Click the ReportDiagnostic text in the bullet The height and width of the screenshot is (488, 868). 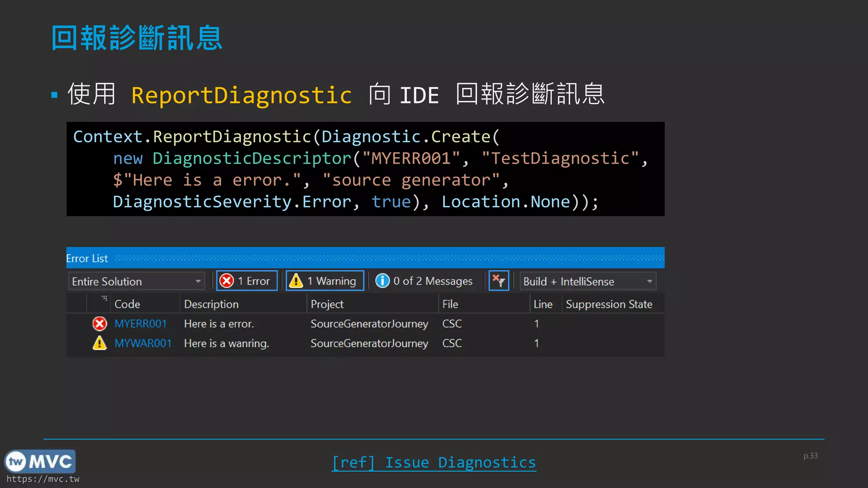242,95
